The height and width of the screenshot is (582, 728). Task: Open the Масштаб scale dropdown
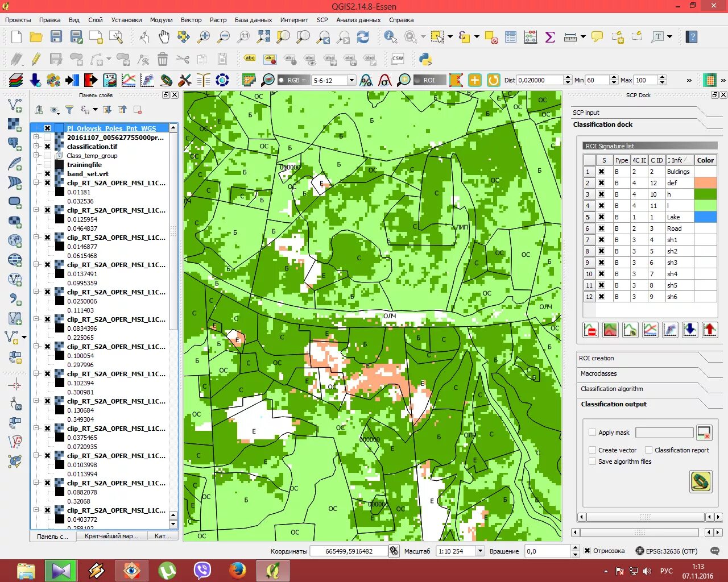pyautogui.click(x=480, y=551)
